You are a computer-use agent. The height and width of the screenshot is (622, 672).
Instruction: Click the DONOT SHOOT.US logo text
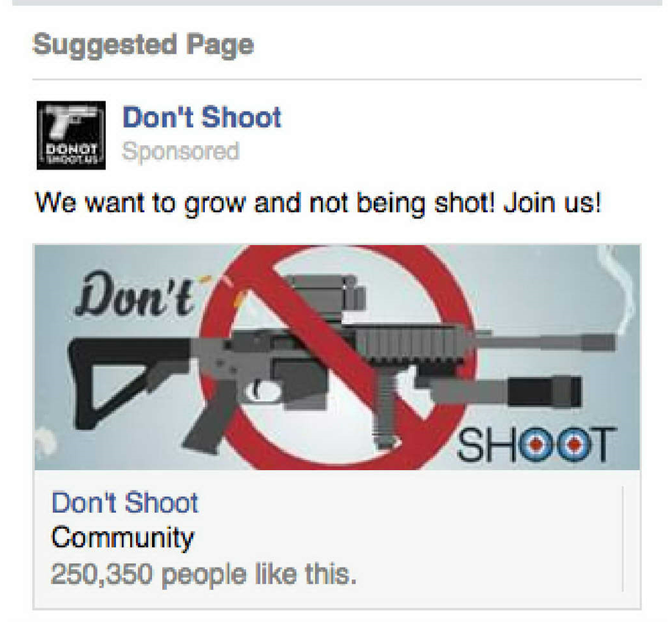coord(71,154)
